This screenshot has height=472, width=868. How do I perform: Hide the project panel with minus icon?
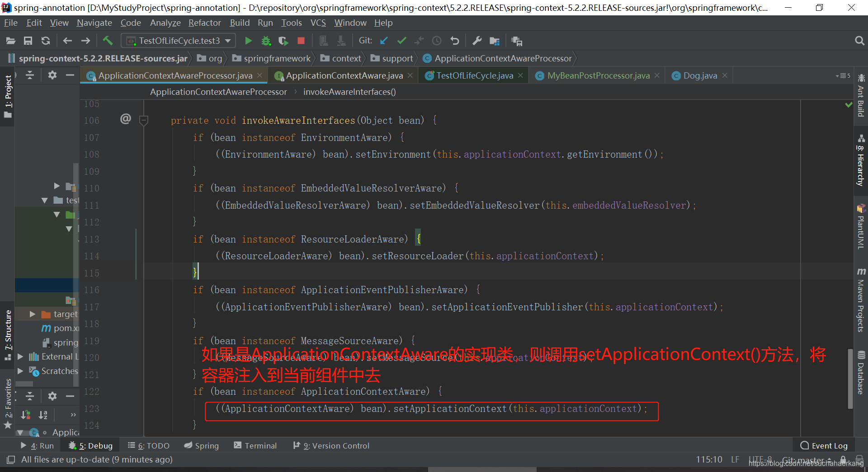pos(70,75)
